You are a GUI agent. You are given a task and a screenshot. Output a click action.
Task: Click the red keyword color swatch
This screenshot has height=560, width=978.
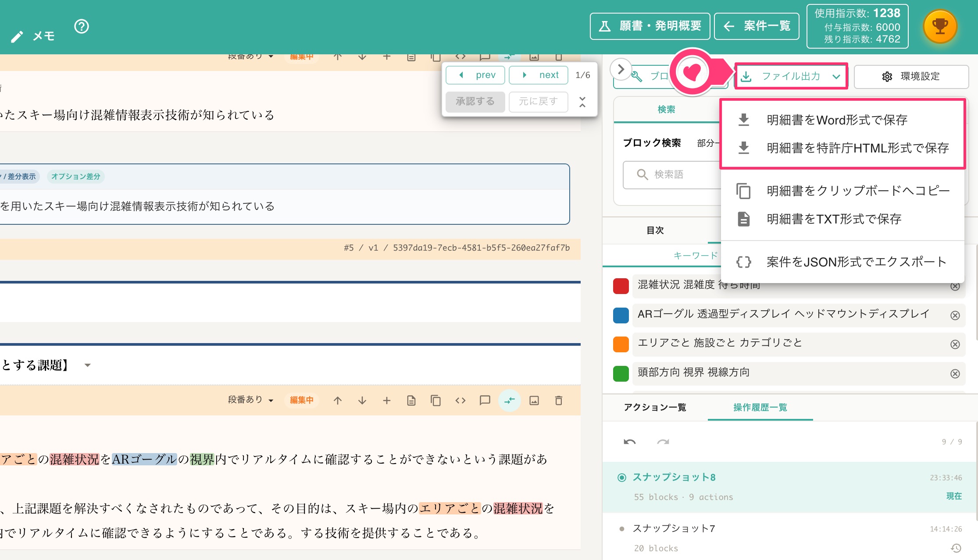[621, 286]
